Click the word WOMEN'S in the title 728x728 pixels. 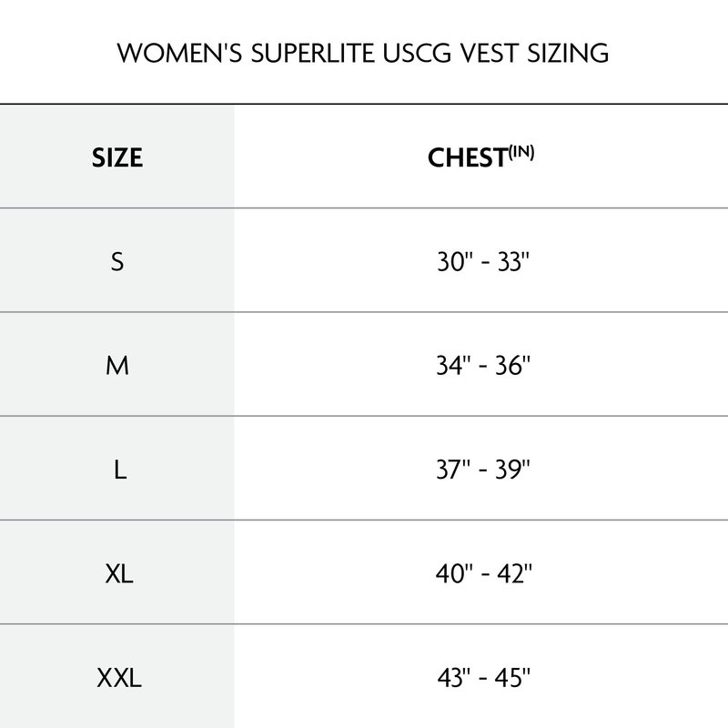tap(179, 53)
